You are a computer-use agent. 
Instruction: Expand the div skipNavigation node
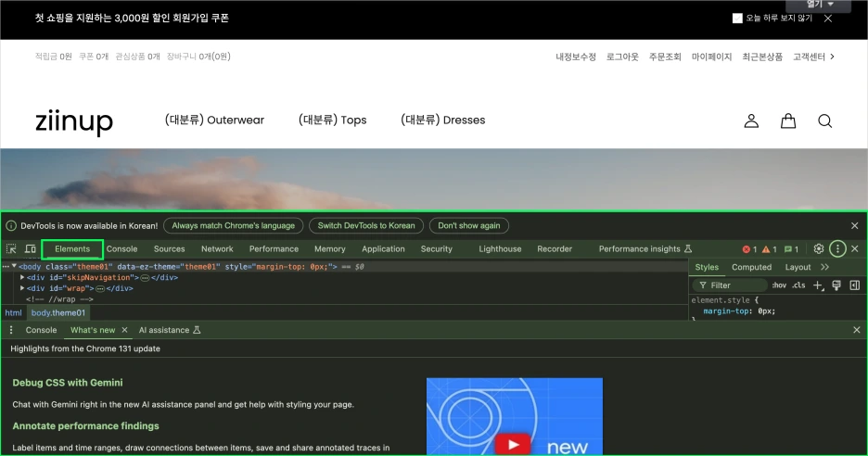[x=22, y=277]
